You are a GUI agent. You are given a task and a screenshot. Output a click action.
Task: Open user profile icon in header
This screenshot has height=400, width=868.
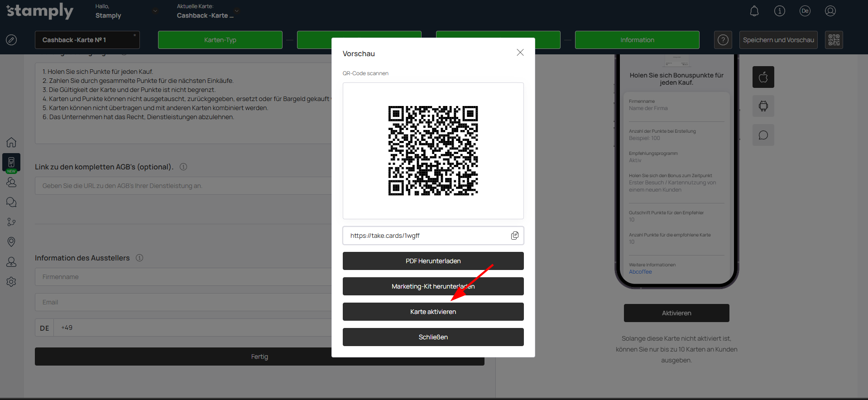tap(830, 11)
